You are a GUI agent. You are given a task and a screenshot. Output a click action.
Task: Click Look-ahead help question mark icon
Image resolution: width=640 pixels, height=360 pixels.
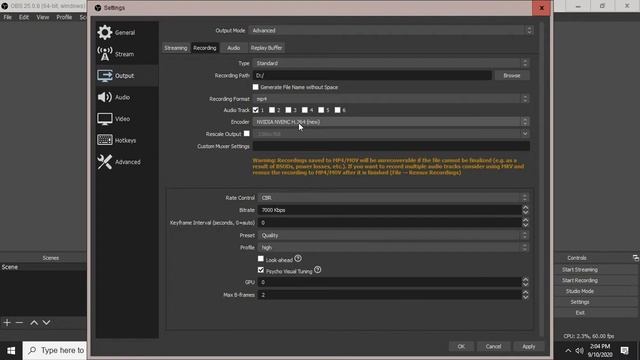tap(298, 258)
